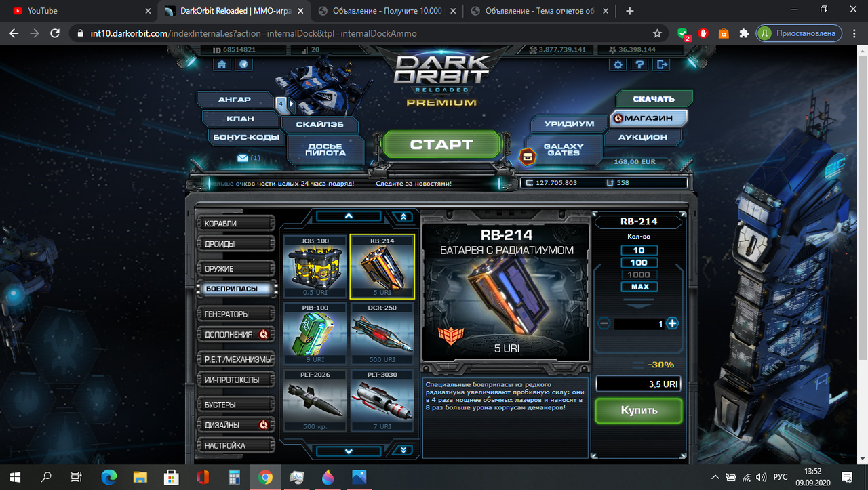Open the Бустеры shop category
The image size is (868, 490).
[235, 405]
